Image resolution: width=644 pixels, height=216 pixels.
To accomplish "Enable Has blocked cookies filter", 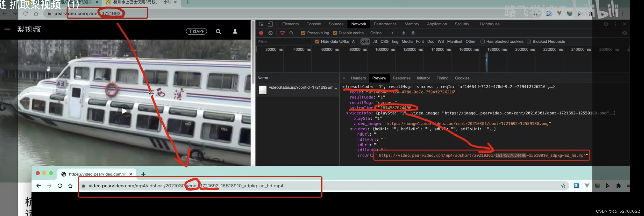I will [482, 41].
